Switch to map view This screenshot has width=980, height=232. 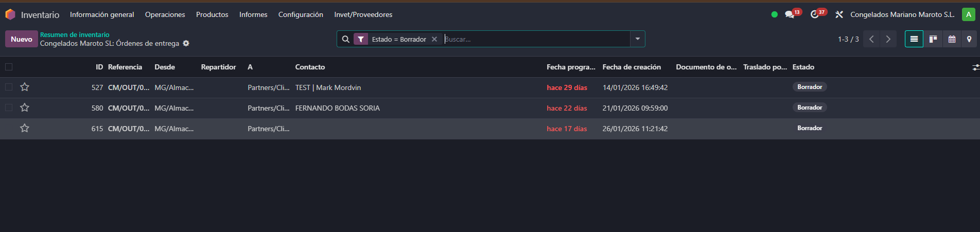pos(969,39)
